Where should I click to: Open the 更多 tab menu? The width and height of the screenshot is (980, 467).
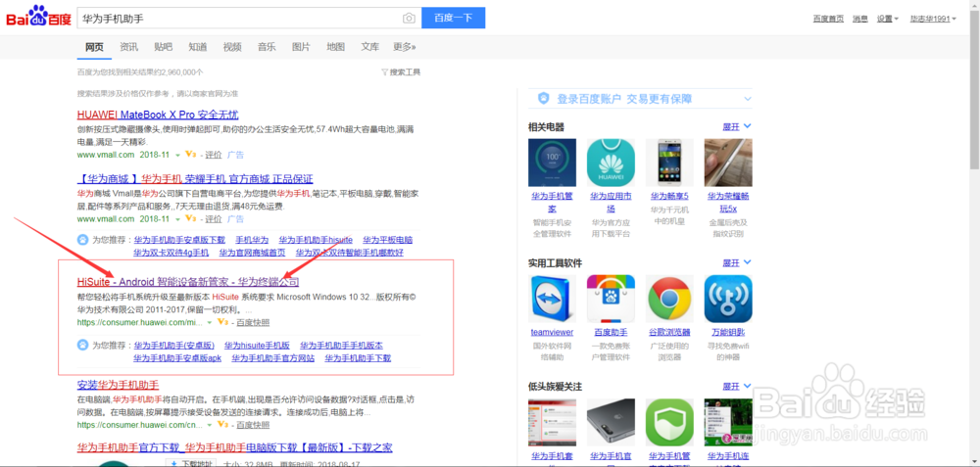405,47
